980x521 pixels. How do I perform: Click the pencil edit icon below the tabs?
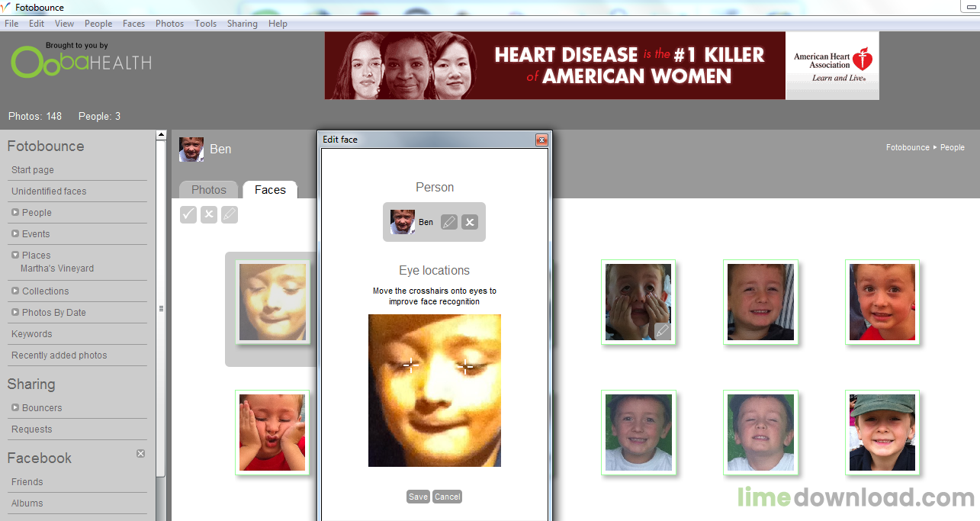(x=230, y=215)
